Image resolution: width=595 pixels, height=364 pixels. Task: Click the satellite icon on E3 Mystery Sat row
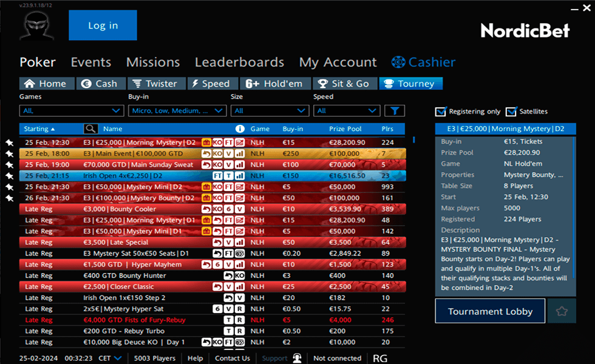click(x=239, y=254)
